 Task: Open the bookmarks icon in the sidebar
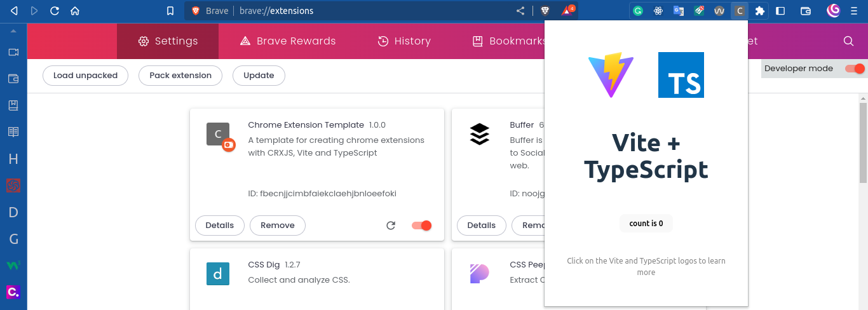pos(13,105)
